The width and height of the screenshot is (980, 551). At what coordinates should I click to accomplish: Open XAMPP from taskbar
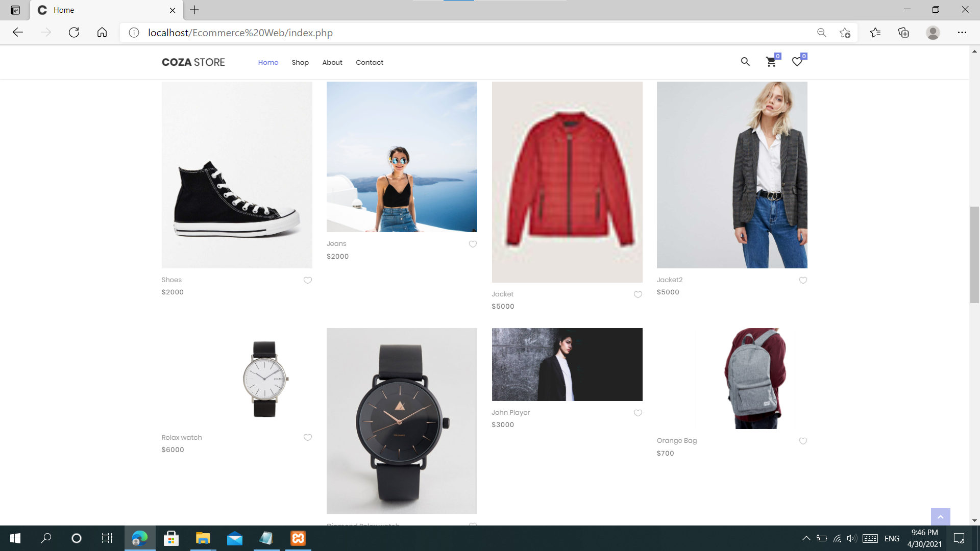[x=298, y=538]
